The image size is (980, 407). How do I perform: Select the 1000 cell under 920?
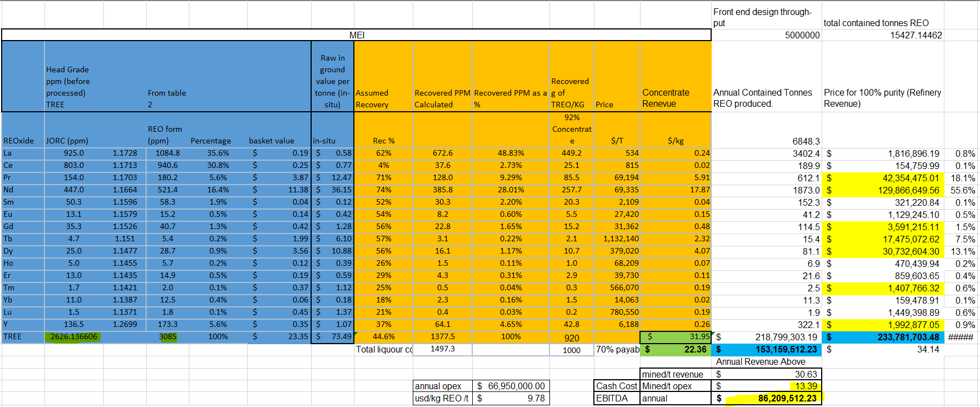pyautogui.click(x=572, y=350)
